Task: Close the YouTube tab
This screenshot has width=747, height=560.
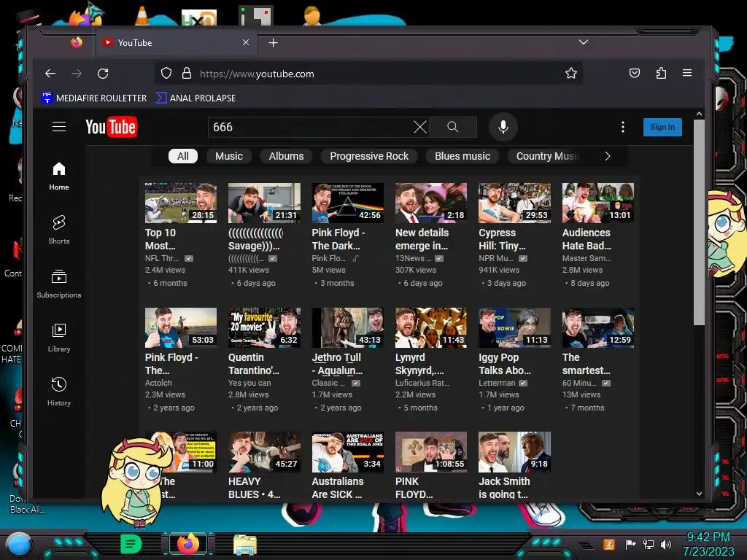Action: click(x=246, y=42)
